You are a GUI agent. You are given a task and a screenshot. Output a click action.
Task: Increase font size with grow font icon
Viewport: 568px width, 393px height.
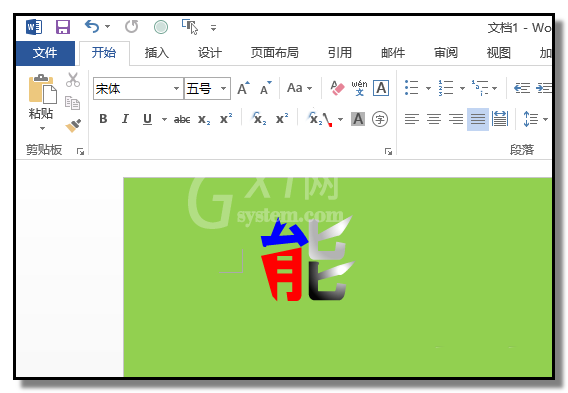(x=243, y=88)
